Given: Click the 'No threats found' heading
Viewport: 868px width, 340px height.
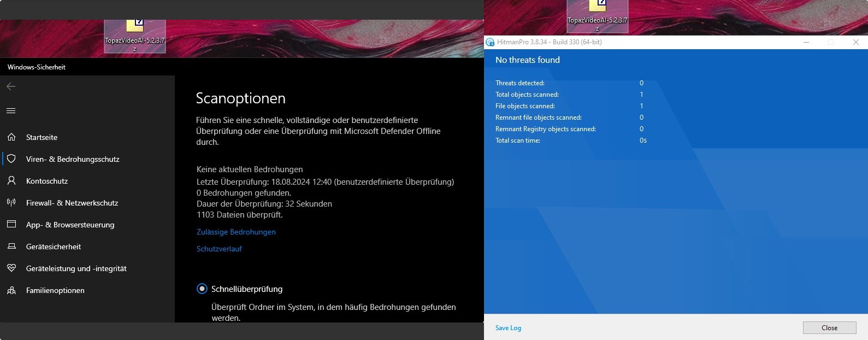Looking at the screenshot, I should coord(528,60).
